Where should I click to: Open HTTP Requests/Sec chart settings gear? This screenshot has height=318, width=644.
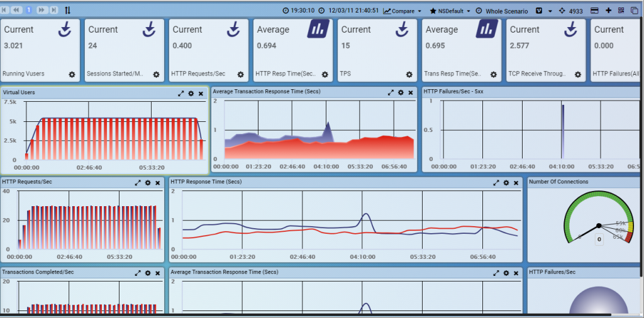tap(148, 183)
